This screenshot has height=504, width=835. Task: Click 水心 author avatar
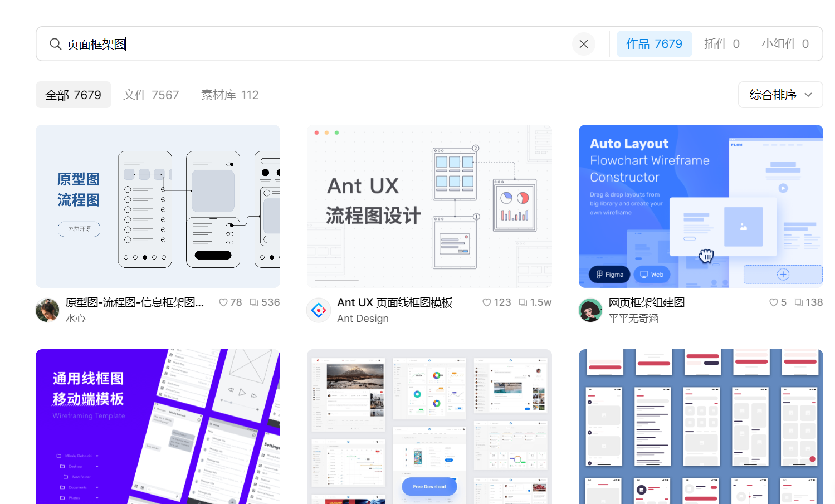click(47, 310)
